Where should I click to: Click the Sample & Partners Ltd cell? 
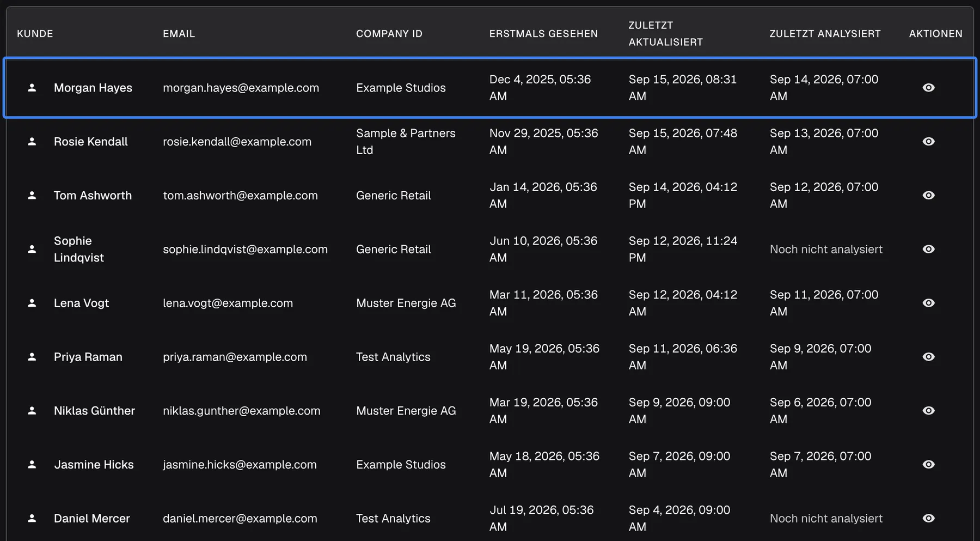point(406,142)
